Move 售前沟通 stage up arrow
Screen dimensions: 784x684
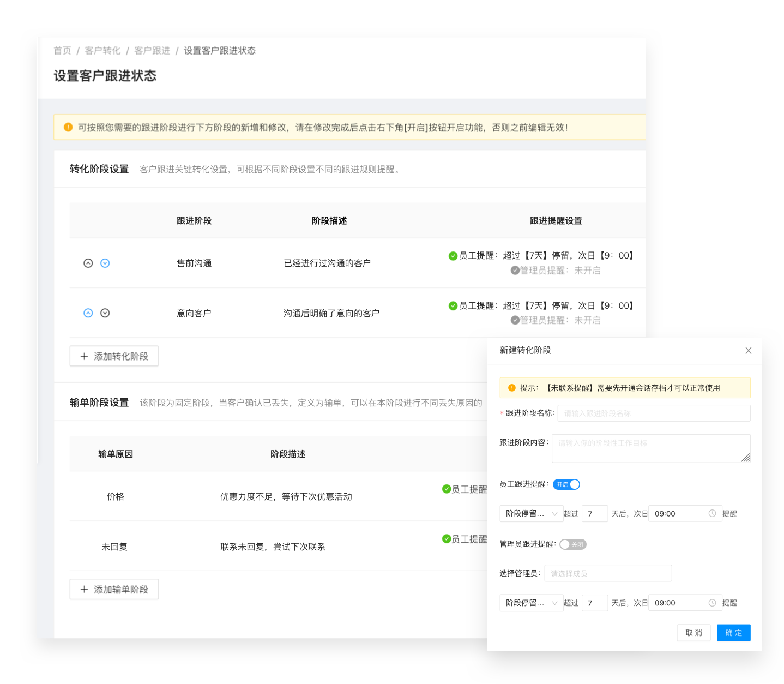pyautogui.click(x=88, y=263)
